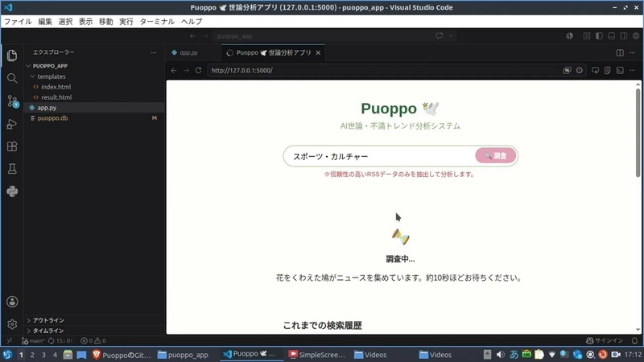Open the notifications bell in status bar
The image size is (644, 362).
click(634, 340)
